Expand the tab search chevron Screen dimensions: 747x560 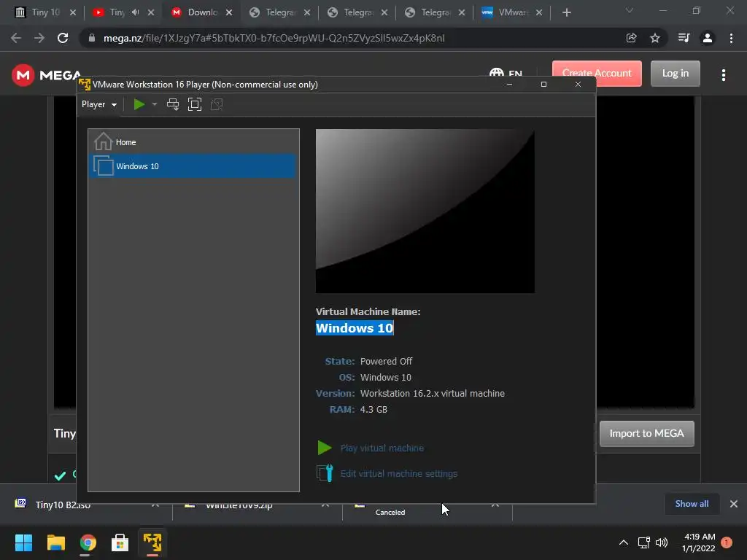click(630, 10)
